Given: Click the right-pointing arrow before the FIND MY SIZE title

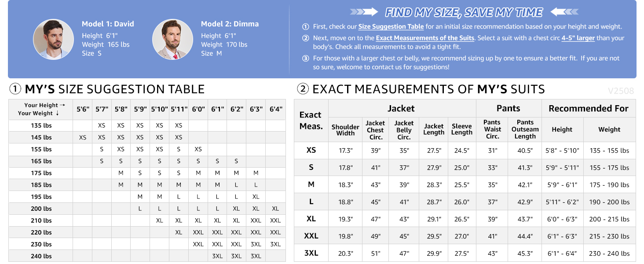Looking at the screenshot, I should point(364,12).
